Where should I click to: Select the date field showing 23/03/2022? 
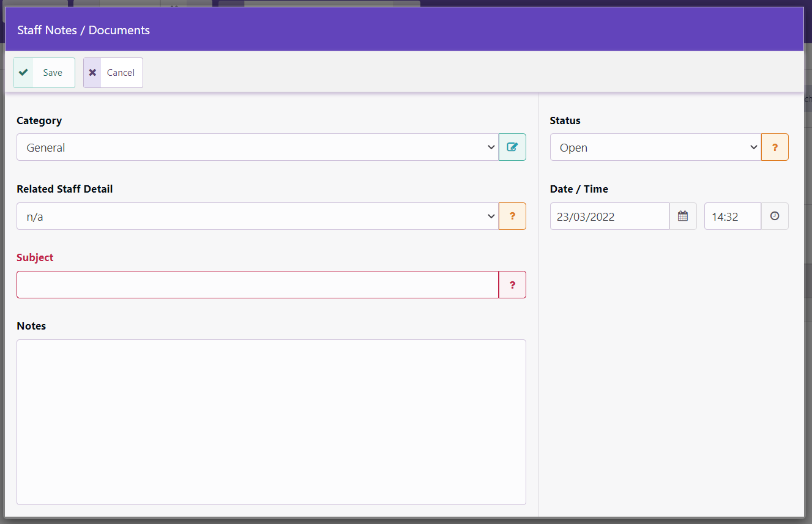pos(609,216)
